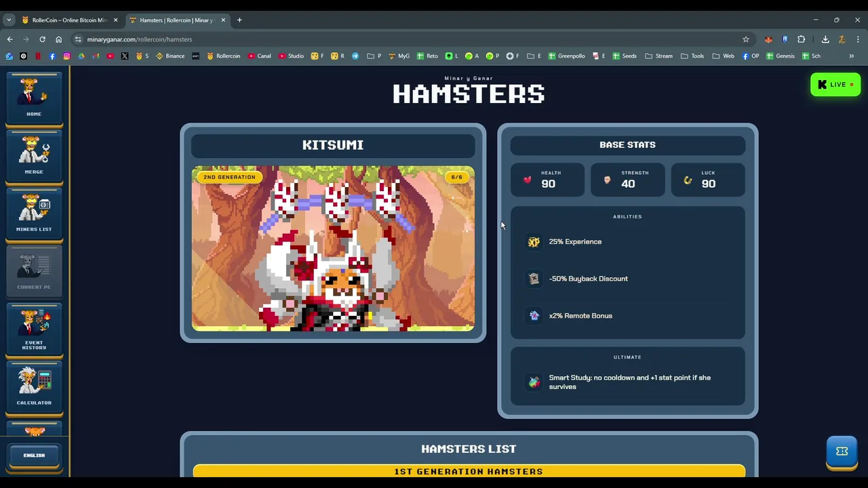Select the 1st Generation Hamsters bar
Image resolution: width=868 pixels, height=488 pixels.
tap(469, 471)
